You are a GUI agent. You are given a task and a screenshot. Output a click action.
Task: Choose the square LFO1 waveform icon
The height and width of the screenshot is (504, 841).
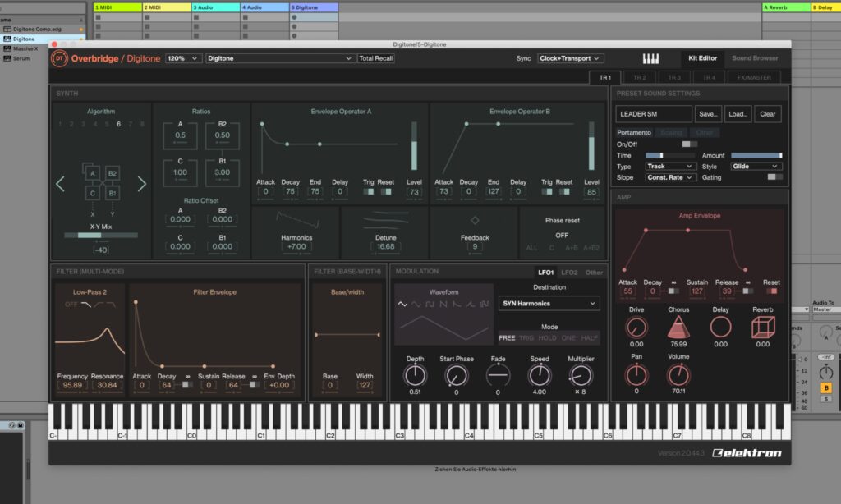tap(430, 304)
